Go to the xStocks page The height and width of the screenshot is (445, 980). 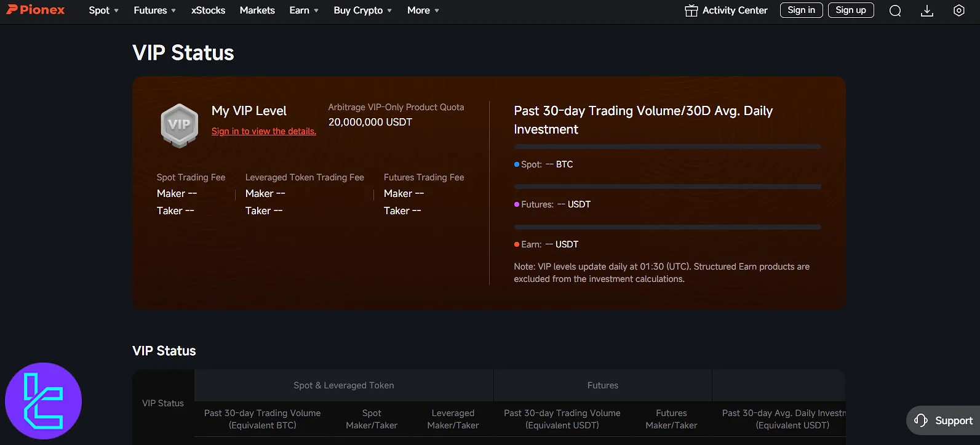(208, 10)
